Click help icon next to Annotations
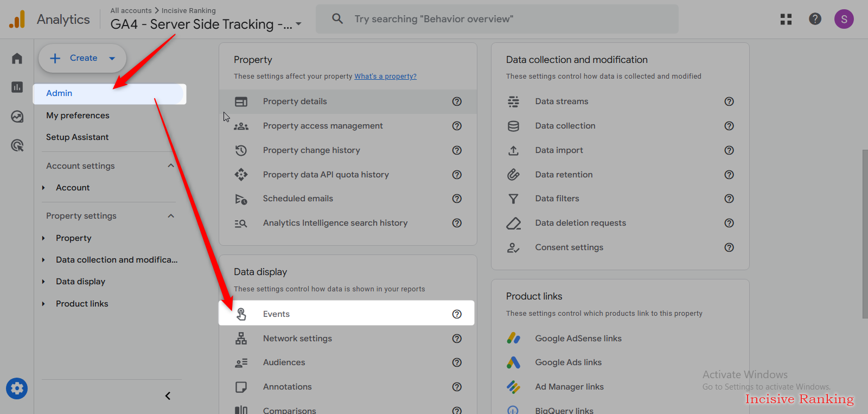 point(457,387)
